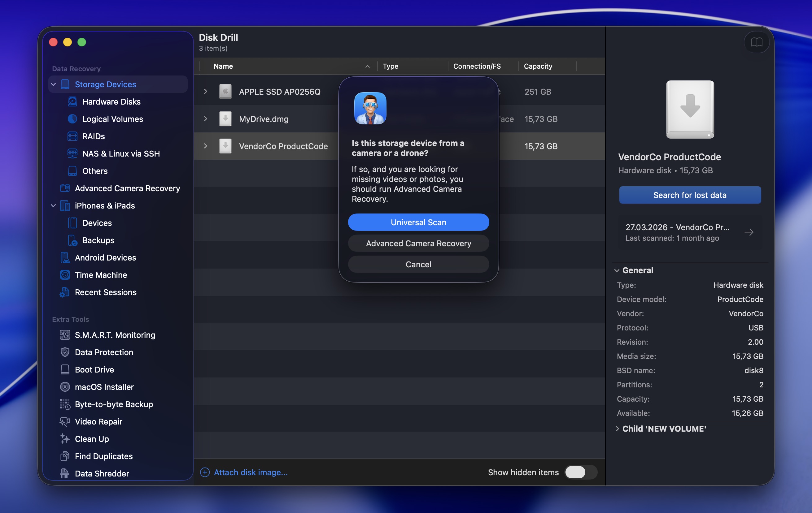812x513 pixels.
Task: Collapse the iPhones & iPads section chevron
Action: [x=53, y=205]
